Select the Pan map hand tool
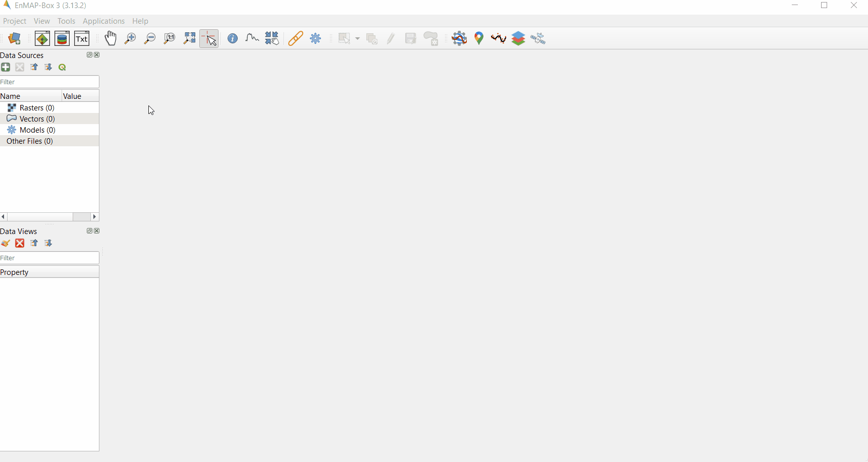The height and width of the screenshot is (462, 868). [111, 38]
